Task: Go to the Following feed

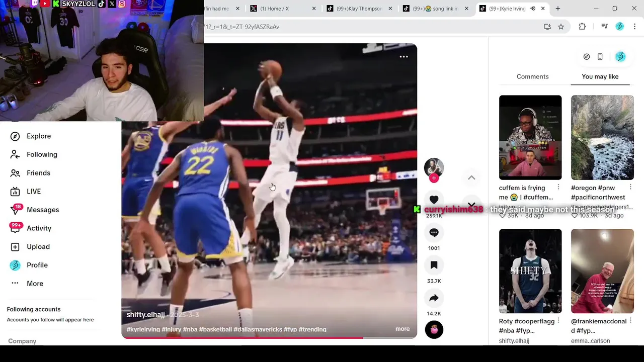Action: [x=34, y=154]
